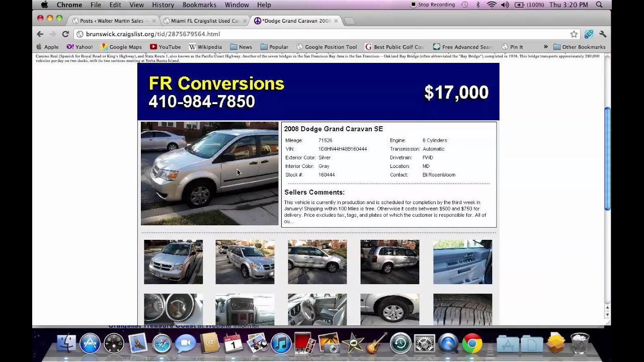The width and height of the screenshot is (644, 362).
Task: Open Mail stamp icon in dock
Action: coord(137,343)
